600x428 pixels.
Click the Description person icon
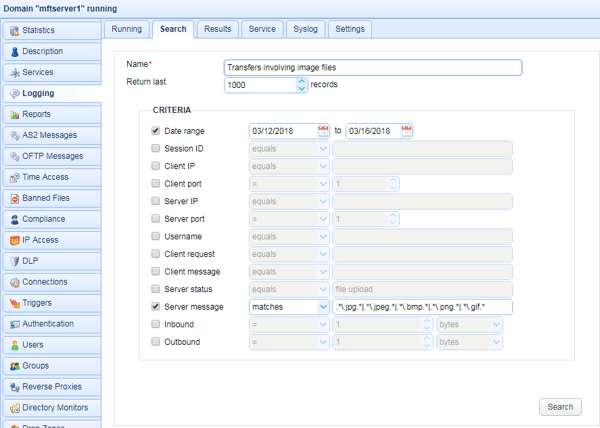15,52
